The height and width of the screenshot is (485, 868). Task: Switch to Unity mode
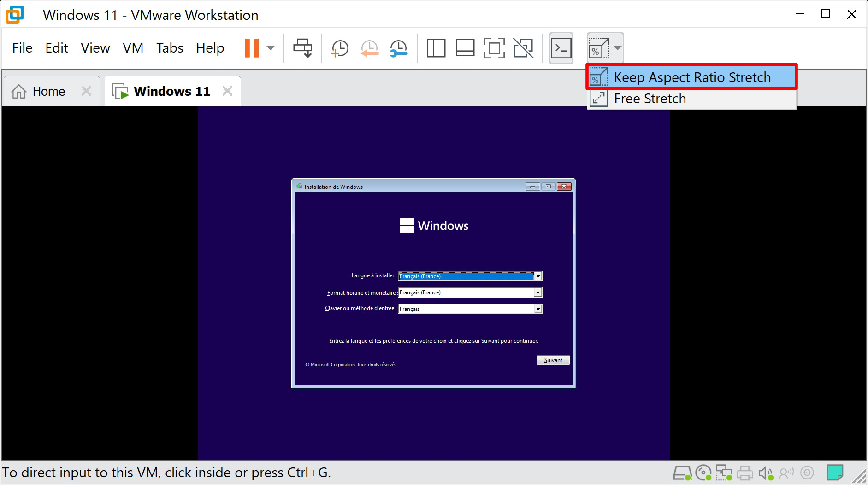pos(523,48)
